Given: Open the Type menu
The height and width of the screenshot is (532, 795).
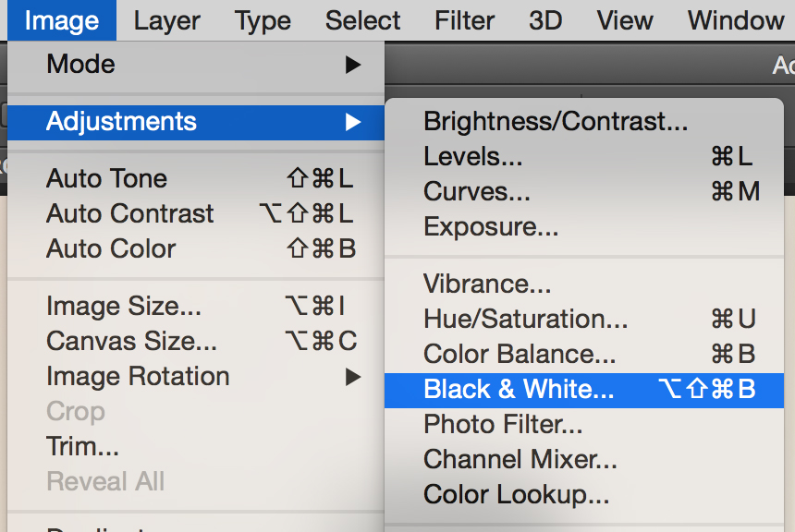Looking at the screenshot, I should pyautogui.click(x=263, y=20).
